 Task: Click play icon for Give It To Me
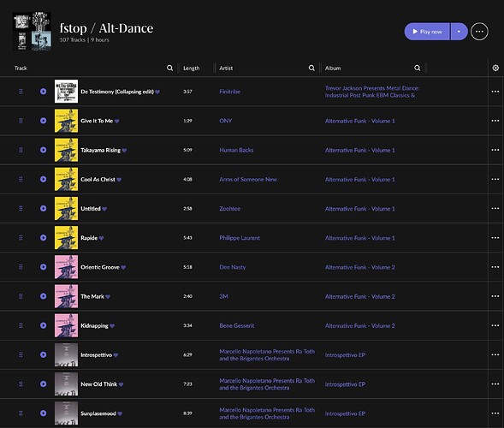[x=43, y=121]
